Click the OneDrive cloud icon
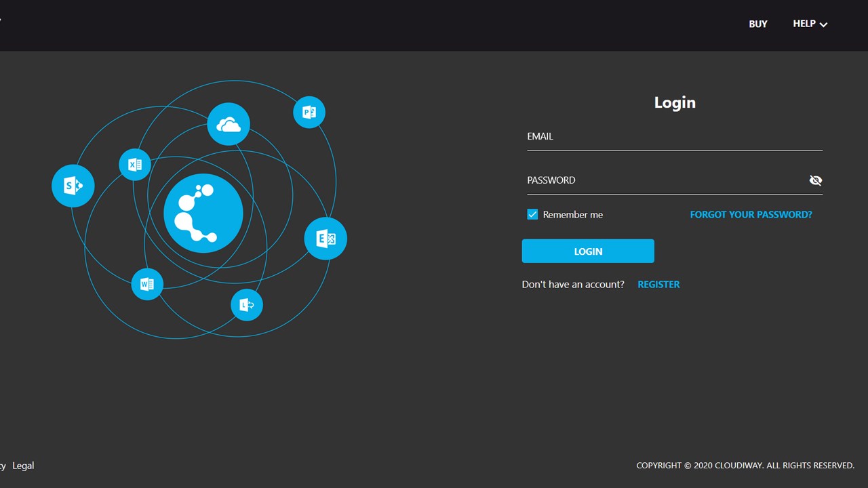This screenshot has height=488, width=868. point(229,123)
